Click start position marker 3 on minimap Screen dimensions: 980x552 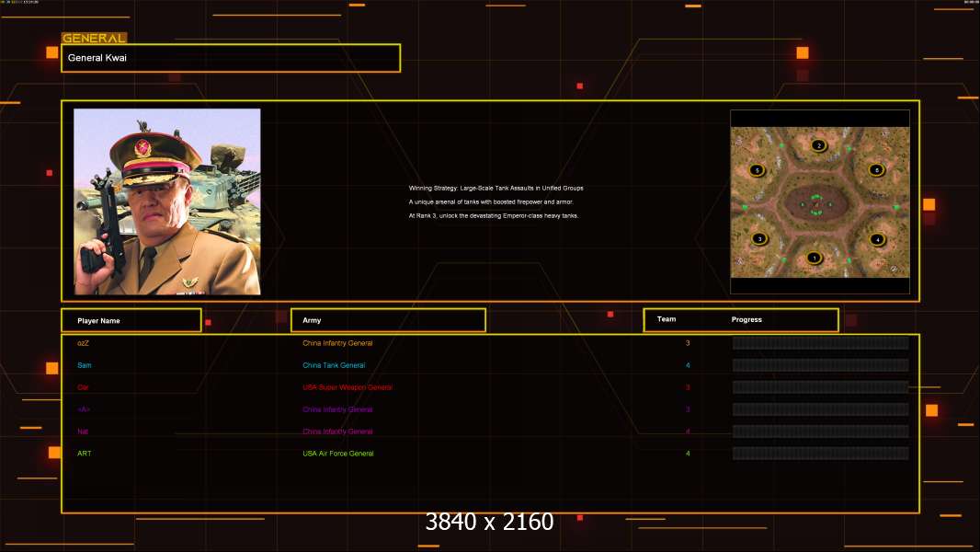click(x=759, y=238)
